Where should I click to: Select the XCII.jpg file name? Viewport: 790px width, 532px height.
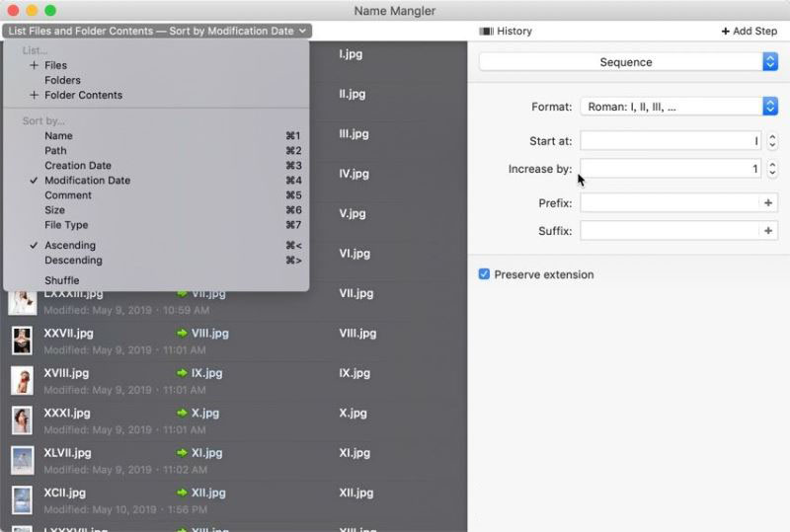[x=64, y=493]
